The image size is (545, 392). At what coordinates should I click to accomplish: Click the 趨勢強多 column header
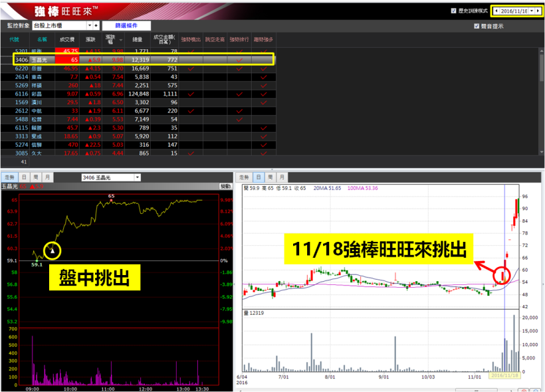[263, 40]
